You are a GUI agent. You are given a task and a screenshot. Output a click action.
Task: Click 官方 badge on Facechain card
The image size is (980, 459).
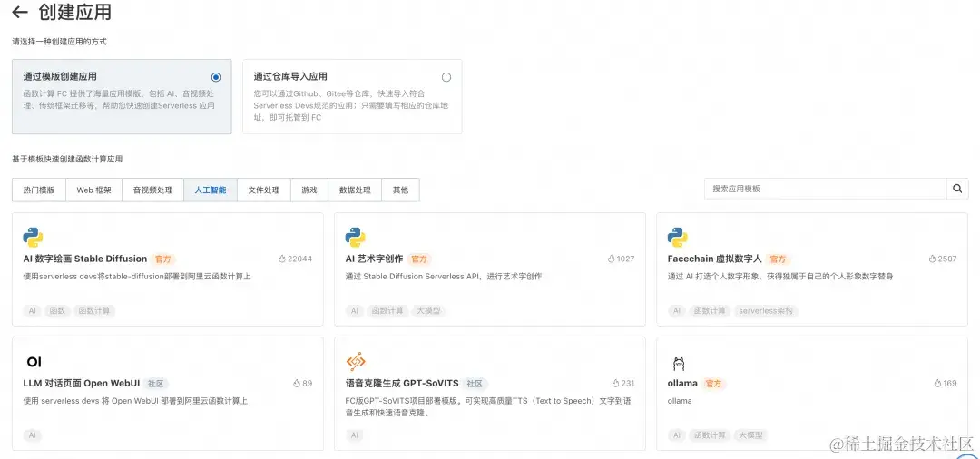pos(779,259)
